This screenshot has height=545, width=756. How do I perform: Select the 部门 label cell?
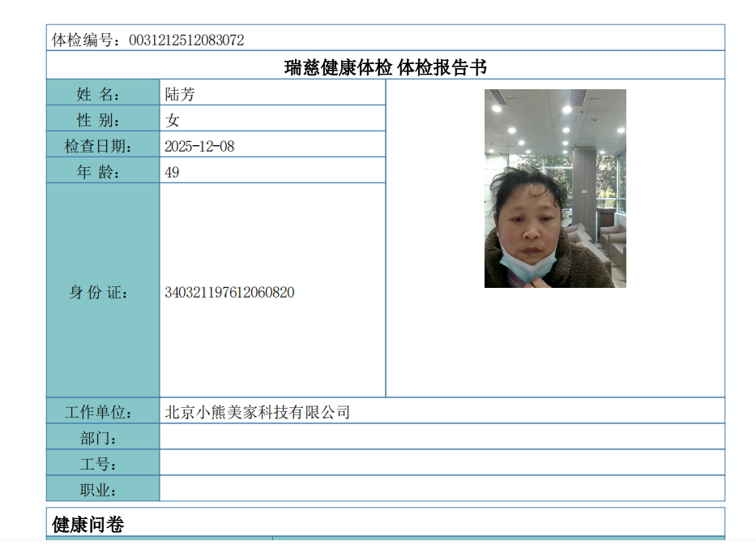click(103, 438)
